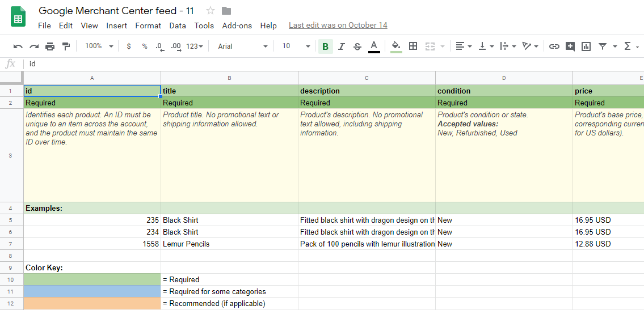
Task: Open the font size 10 dropdown
Action: click(x=296, y=46)
